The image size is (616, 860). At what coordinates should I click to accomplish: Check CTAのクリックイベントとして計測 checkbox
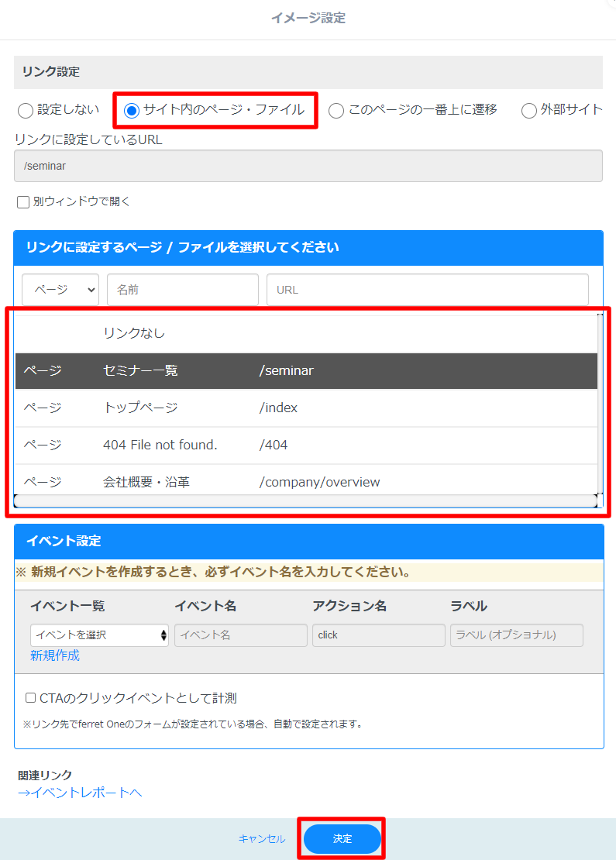pyautogui.click(x=31, y=697)
